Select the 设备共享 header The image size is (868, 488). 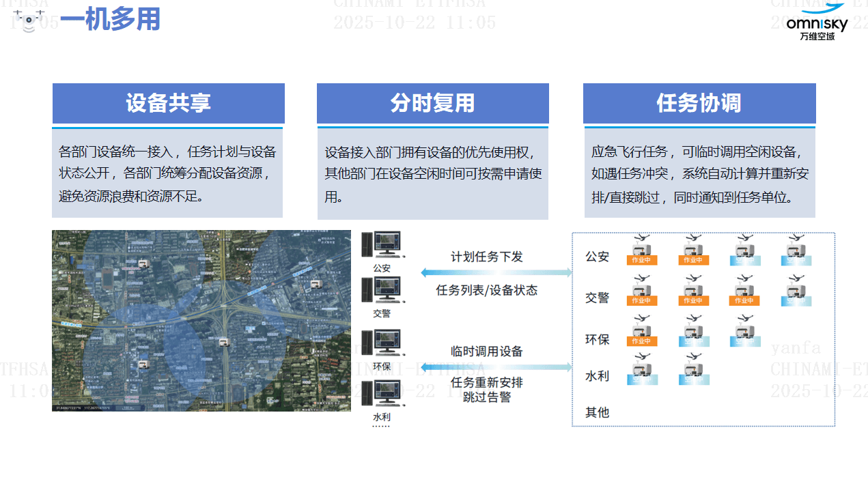[x=168, y=103]
